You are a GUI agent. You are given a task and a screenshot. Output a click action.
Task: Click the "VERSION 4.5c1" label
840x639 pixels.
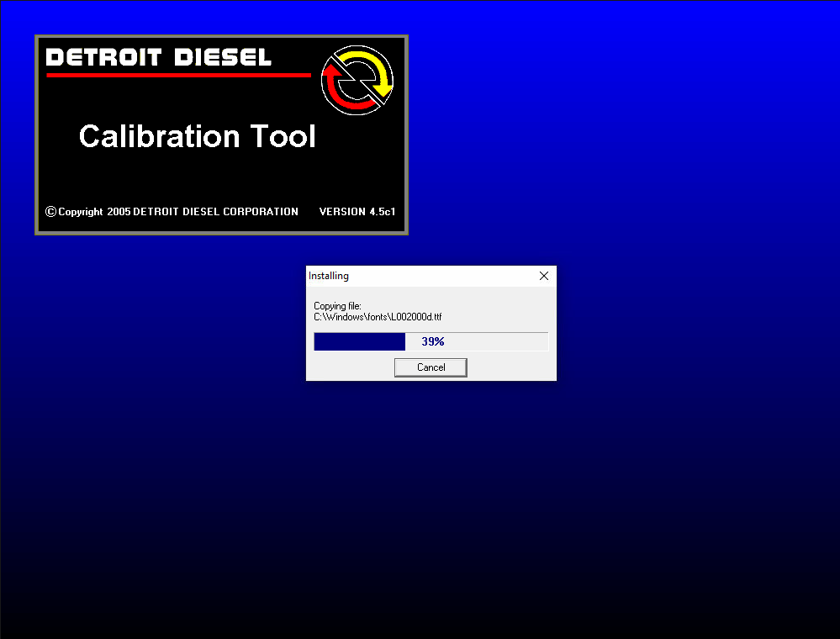point(357,212)
